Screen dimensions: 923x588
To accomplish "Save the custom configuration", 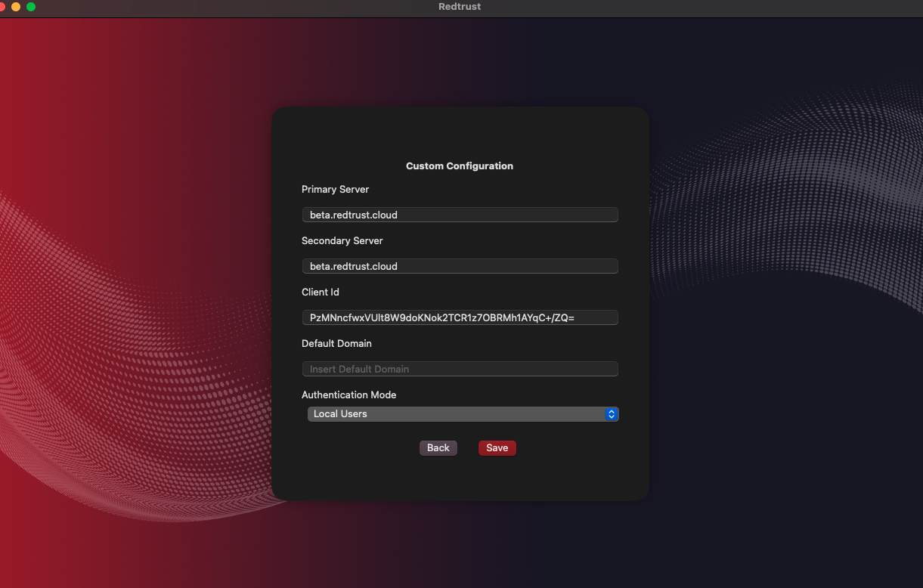I will [497, 448].
